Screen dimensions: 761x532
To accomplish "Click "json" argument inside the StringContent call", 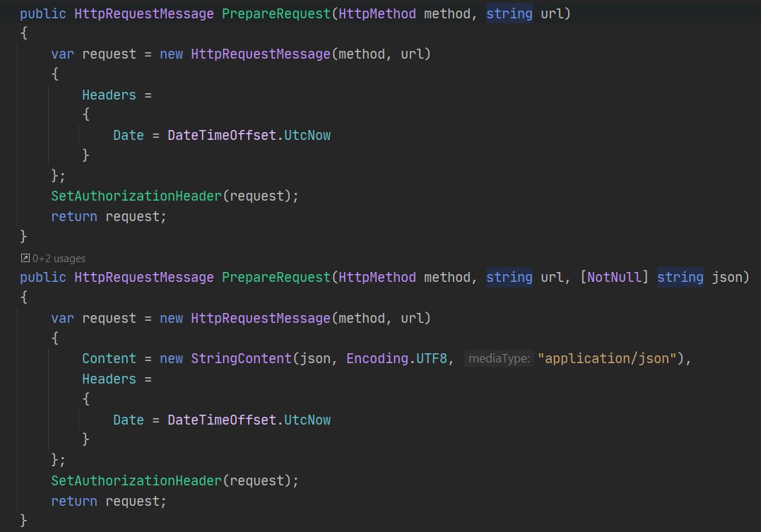I will click(315, 359).
